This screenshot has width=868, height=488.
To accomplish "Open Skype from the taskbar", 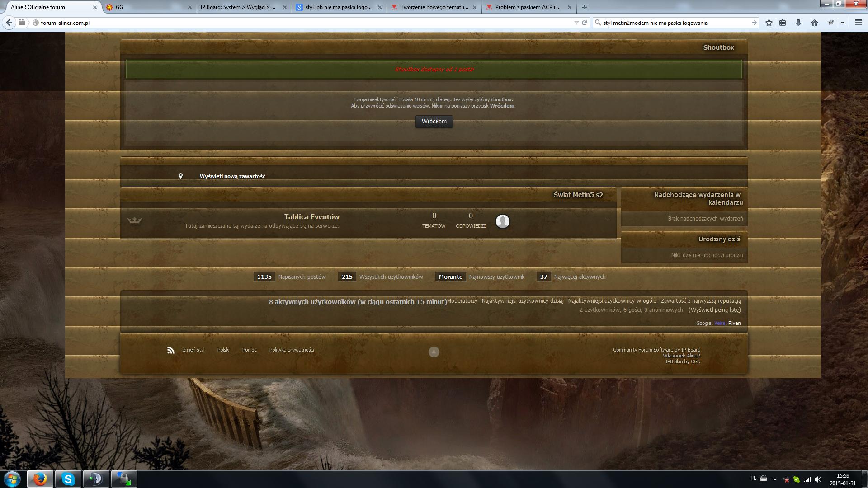I will tap(68, 479).
